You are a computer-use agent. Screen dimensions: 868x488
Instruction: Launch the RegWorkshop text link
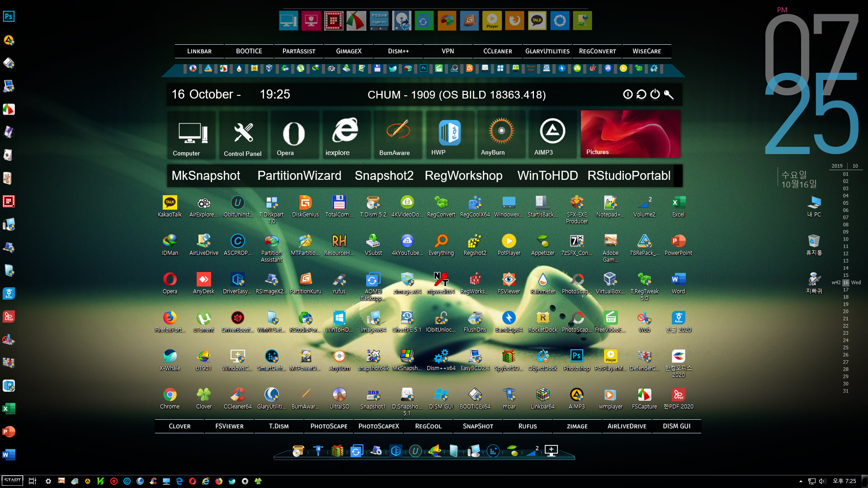point(463,176)
